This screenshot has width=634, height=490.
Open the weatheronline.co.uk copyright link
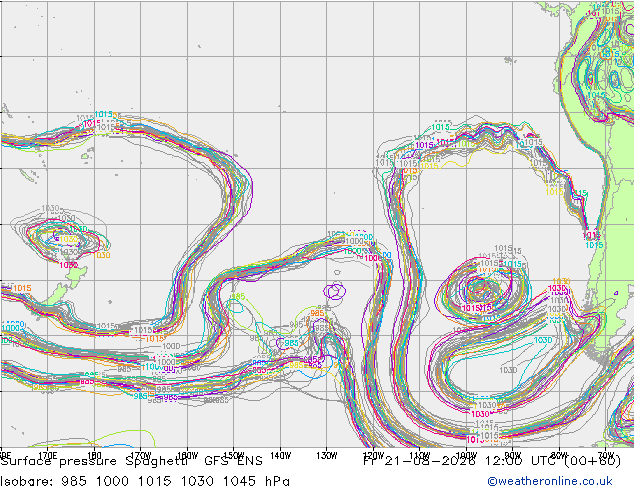550,481
